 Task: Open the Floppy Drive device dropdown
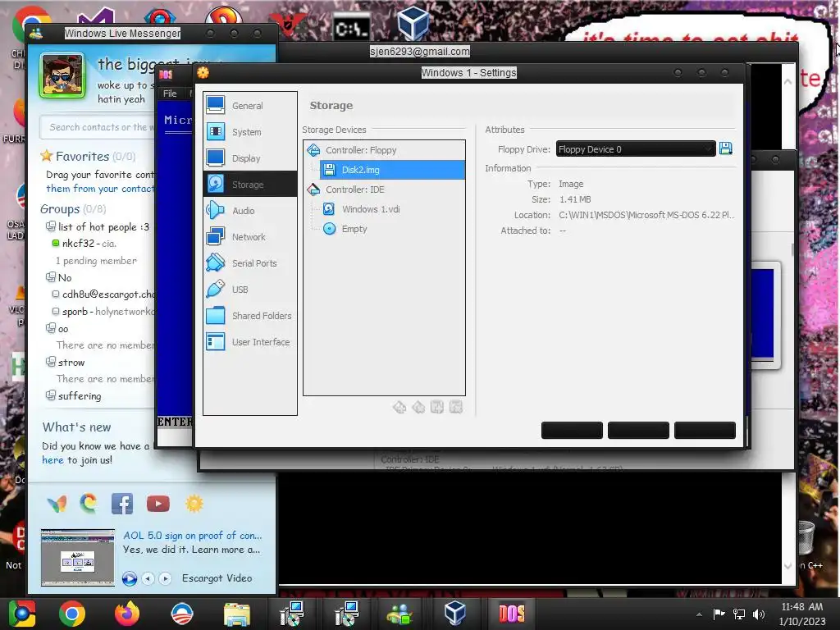pyautogui.click(x=636, y=149)
